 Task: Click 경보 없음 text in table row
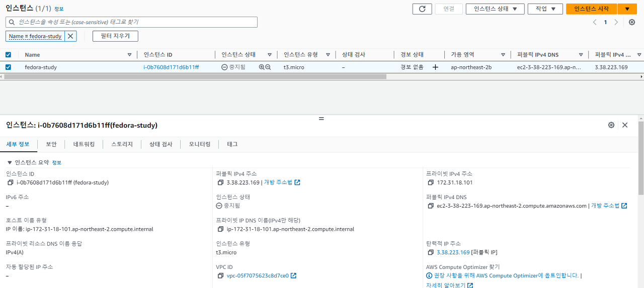tap(412, 67)
